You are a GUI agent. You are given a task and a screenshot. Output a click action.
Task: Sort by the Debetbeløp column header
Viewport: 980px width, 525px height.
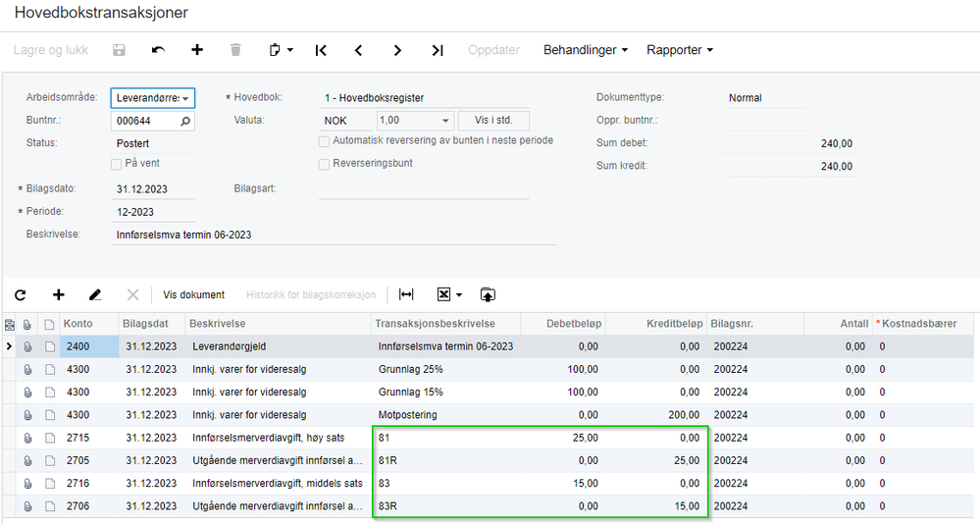click(562, 324)
